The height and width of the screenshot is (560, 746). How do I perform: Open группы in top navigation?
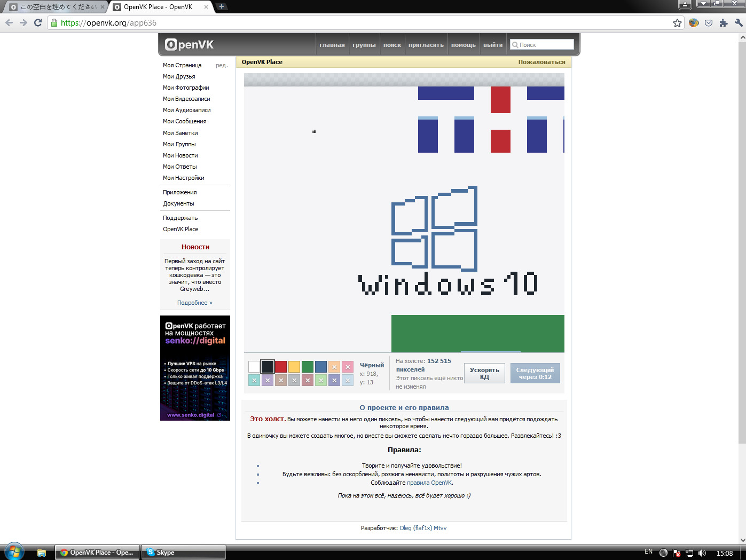click(364, 45)
